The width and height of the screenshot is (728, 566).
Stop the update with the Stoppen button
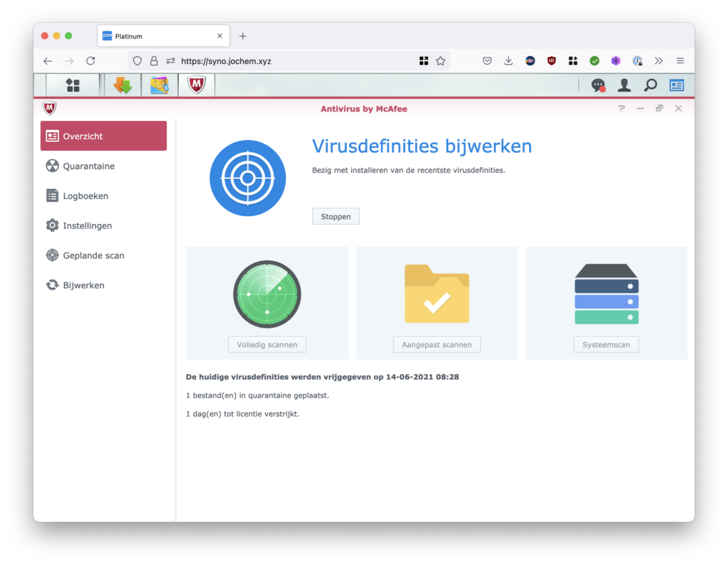336,216
